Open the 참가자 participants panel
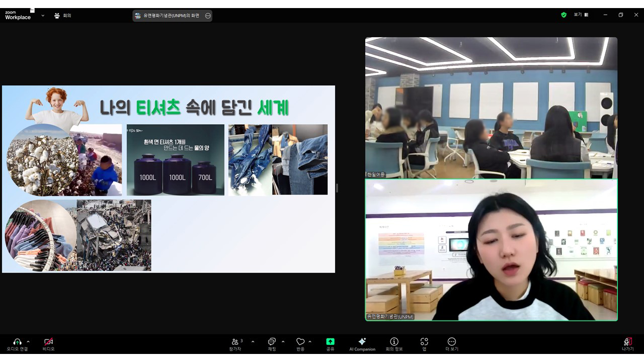 235,342
